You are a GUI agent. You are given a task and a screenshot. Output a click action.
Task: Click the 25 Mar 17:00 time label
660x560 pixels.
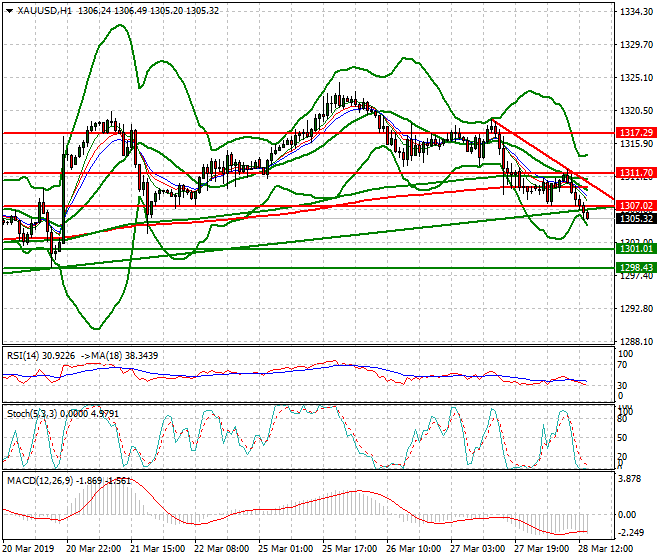click(349, 549)
